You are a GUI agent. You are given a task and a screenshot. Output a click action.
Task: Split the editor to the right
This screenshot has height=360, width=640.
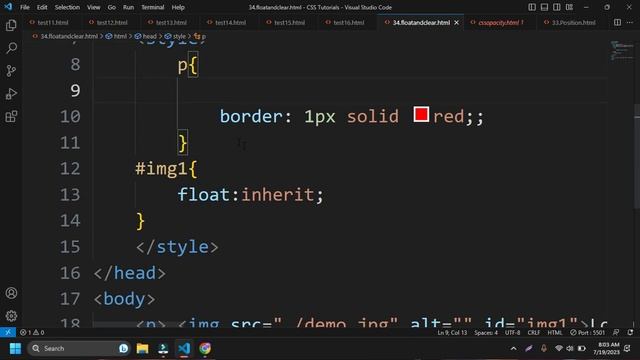[618, 22]
